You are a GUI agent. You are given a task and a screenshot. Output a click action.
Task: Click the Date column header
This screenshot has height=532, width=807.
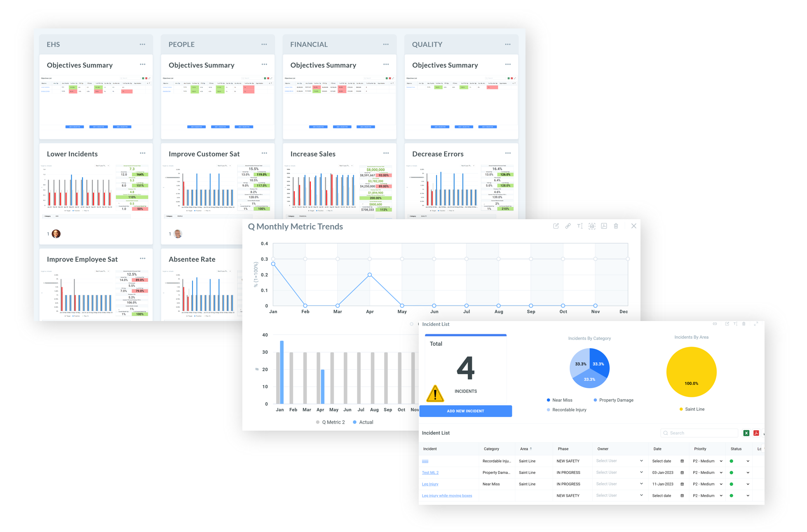pyautogui.click(x=657, y=449)
